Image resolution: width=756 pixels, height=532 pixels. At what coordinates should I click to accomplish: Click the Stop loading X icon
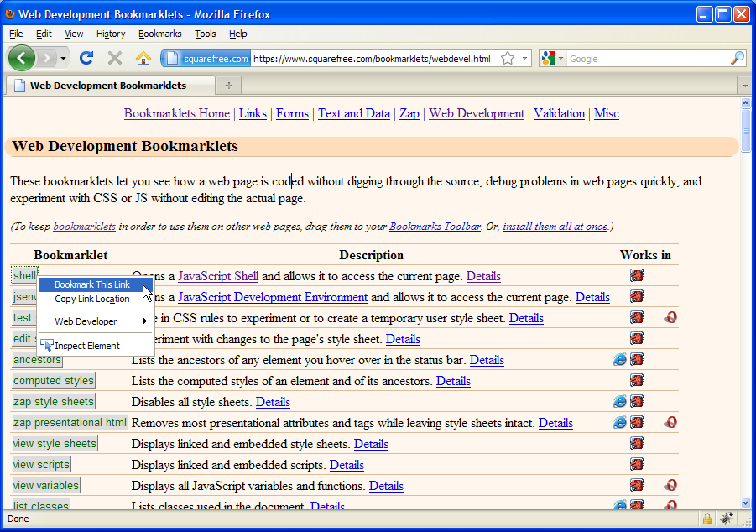click(x=115, y=58)
